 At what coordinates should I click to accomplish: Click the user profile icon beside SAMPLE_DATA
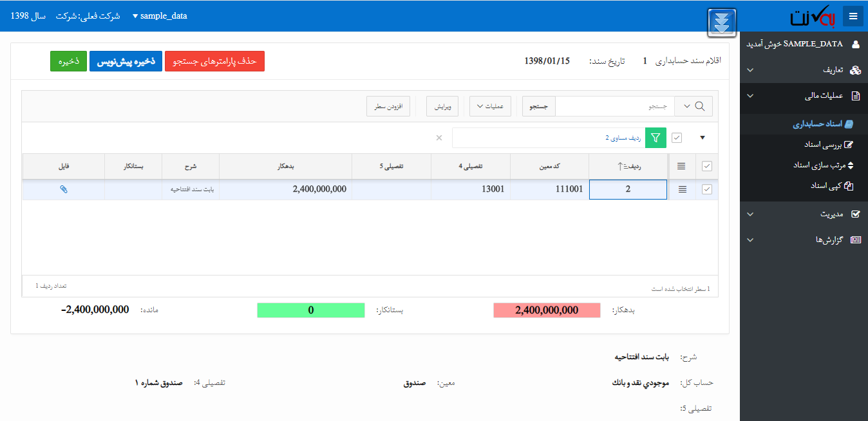(856, 44)
